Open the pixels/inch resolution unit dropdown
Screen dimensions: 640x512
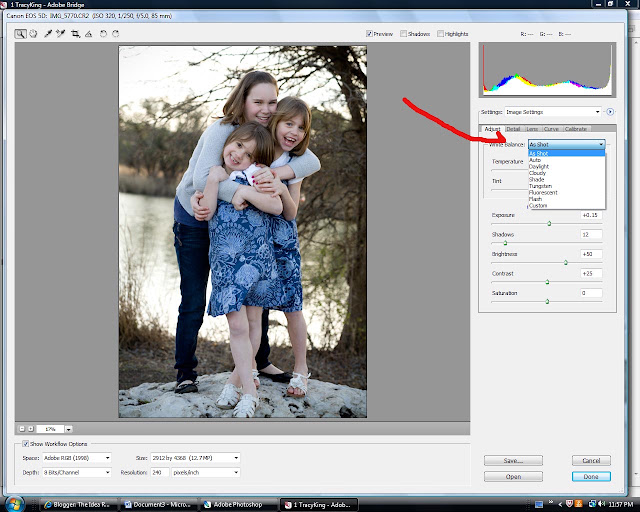[x=206, y=472]
